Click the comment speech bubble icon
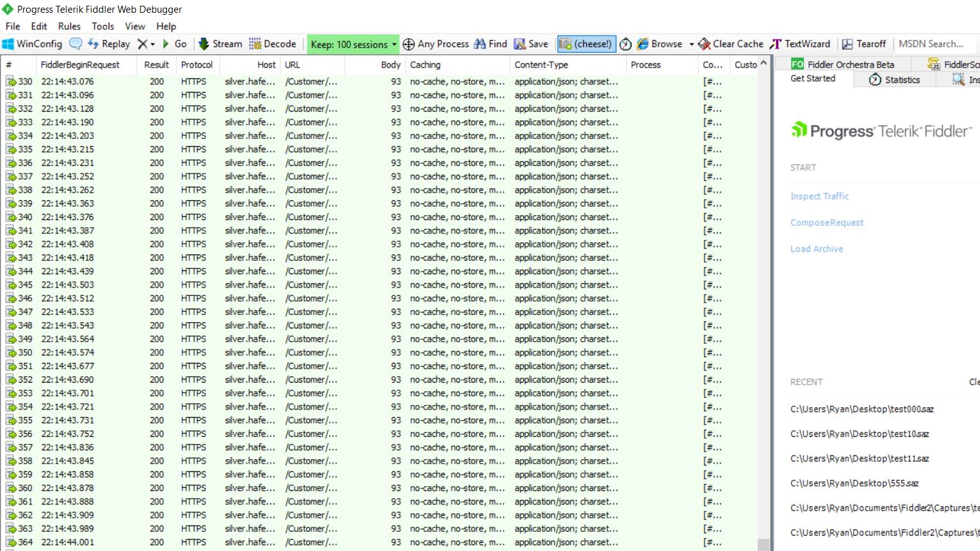 (76, 44)
